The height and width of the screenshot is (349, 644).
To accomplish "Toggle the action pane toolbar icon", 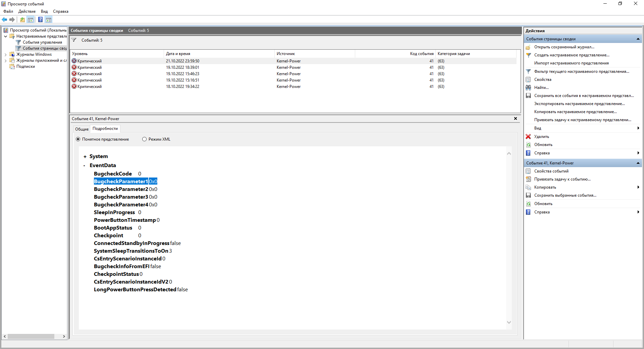I will pyautogui.click(x=49, y=19).
